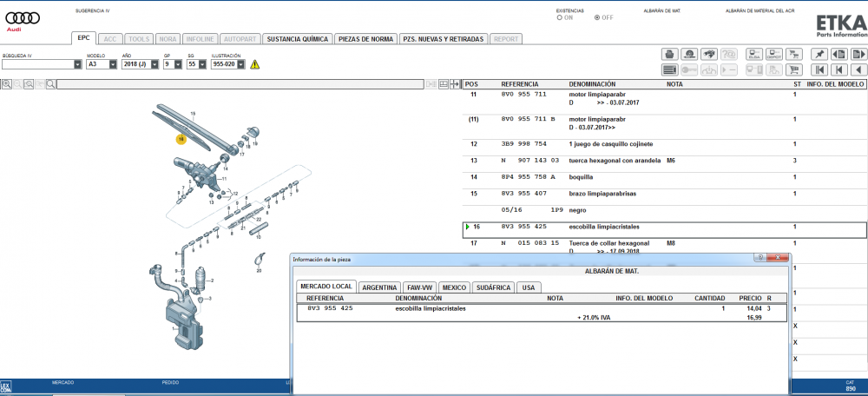Click the print icon in the toolbar
This screenshot has height=396, width=868.
click(669, 55)
